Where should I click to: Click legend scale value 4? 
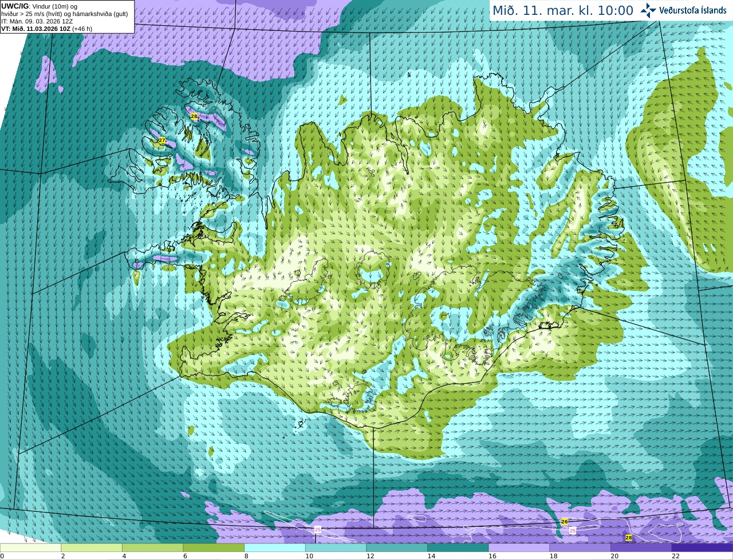[124, 556]
